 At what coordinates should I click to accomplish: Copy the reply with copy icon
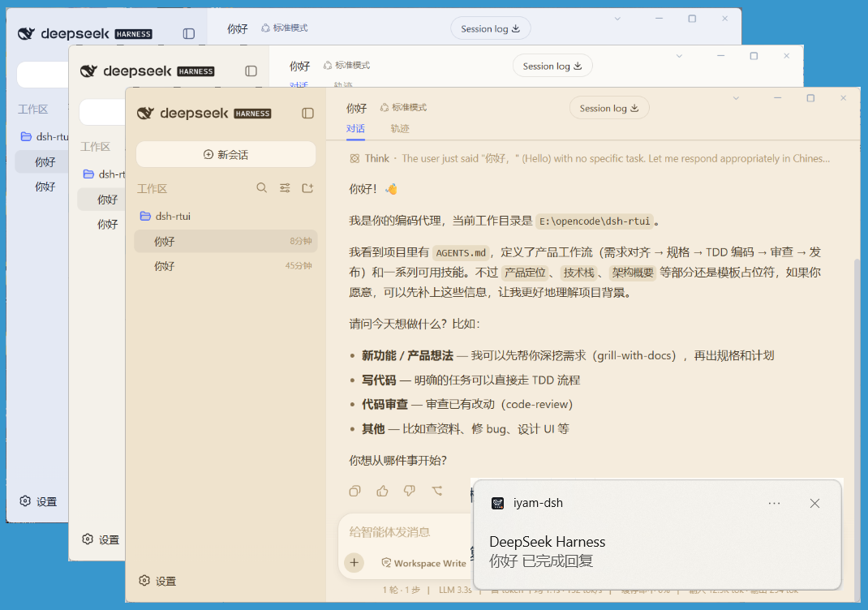[x=355, y=491]
